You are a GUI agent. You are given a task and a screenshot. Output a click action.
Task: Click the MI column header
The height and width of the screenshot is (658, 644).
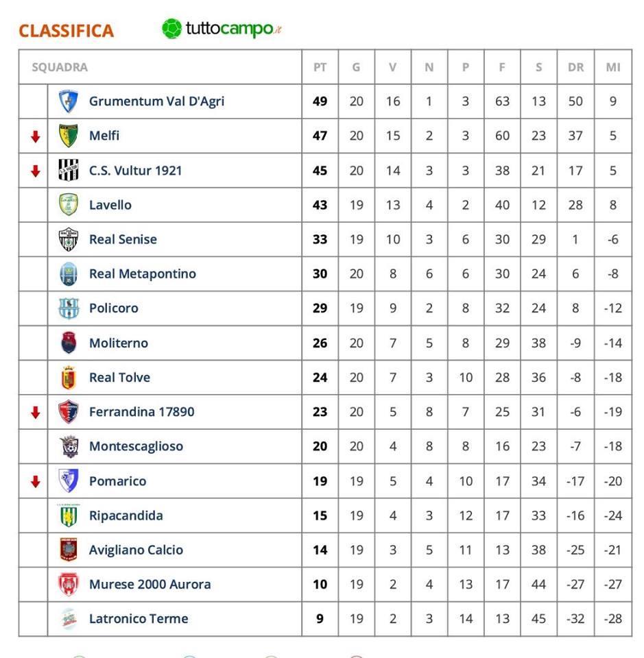[613, 67]
